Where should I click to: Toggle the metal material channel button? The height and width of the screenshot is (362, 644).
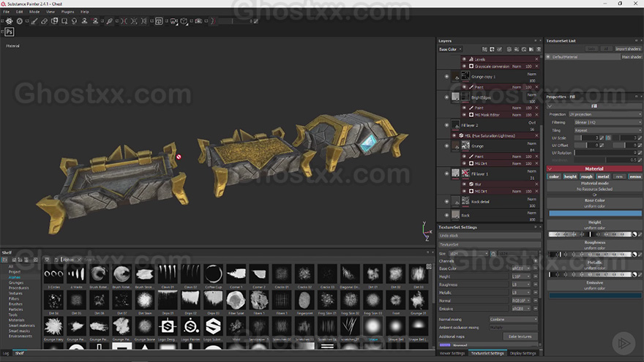point(603,176)
